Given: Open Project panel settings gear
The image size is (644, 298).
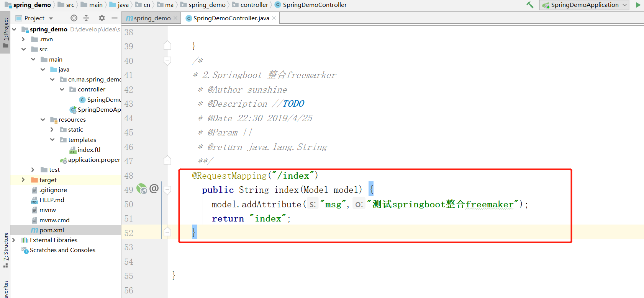Looking at the screenshot, I should click(102, 18).
